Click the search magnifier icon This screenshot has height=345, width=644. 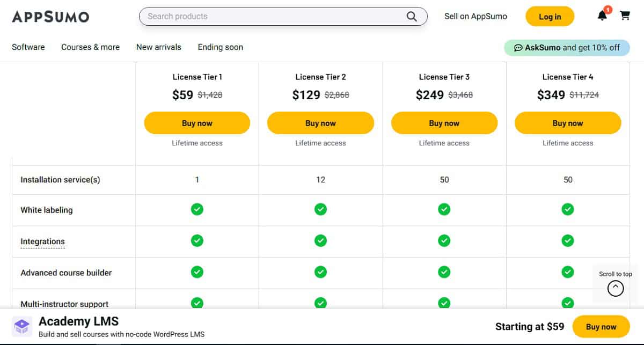tap(412, 17)
